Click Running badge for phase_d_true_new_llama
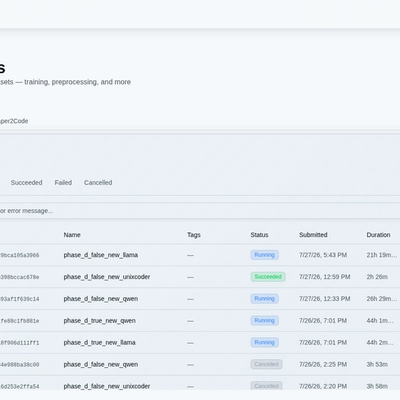This screenshot has height=400, width=400. 265,343
